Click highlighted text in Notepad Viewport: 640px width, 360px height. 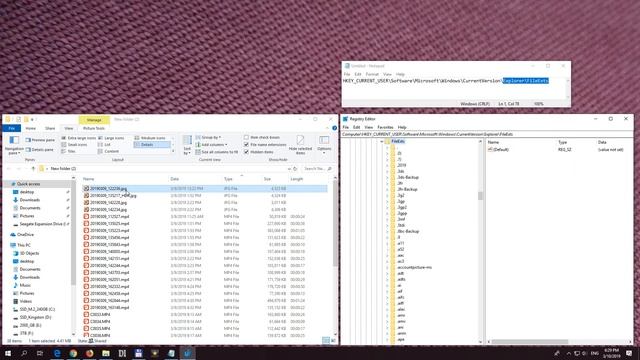click(526, 81)
